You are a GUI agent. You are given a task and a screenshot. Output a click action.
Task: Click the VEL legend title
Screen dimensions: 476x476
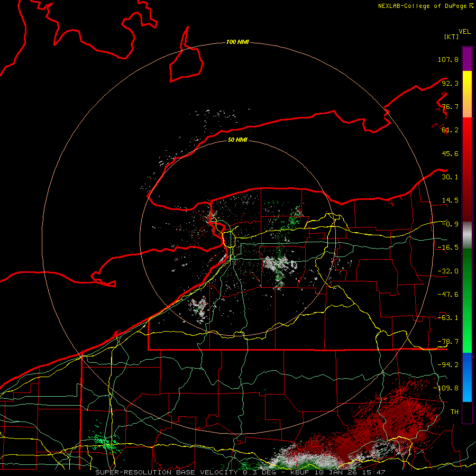tap(464, 32)
